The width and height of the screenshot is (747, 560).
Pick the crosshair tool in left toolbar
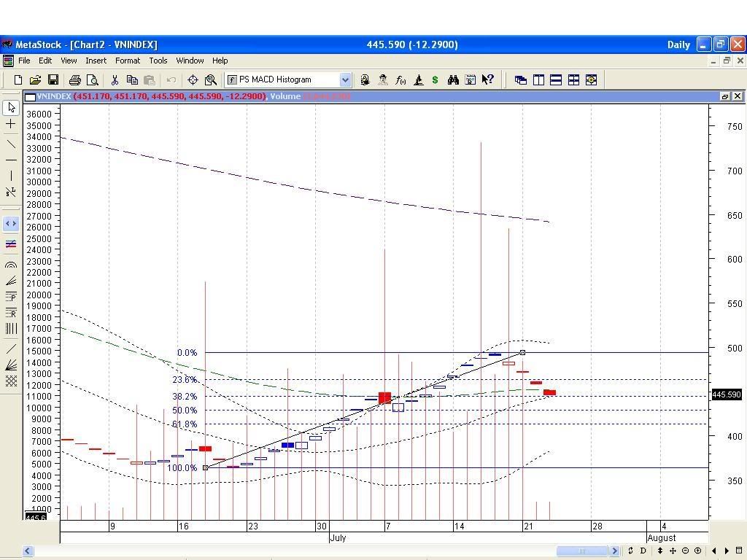tap(11, 125)
